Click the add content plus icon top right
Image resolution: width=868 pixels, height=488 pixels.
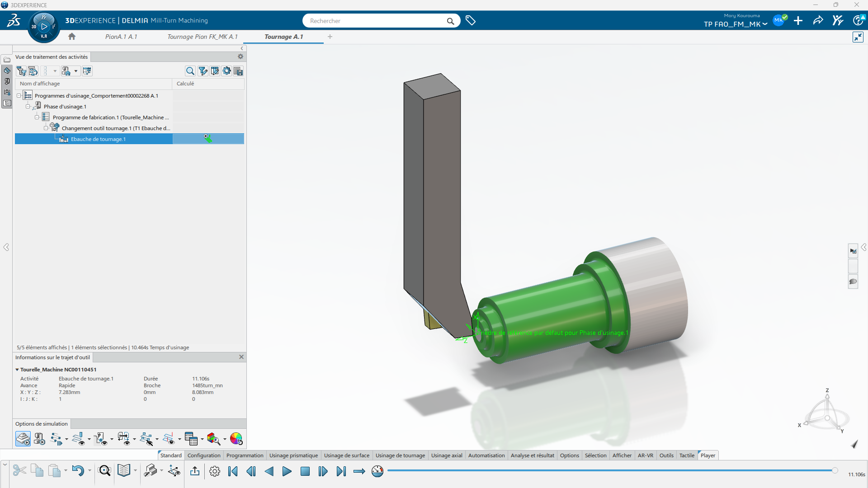[798, 21]
